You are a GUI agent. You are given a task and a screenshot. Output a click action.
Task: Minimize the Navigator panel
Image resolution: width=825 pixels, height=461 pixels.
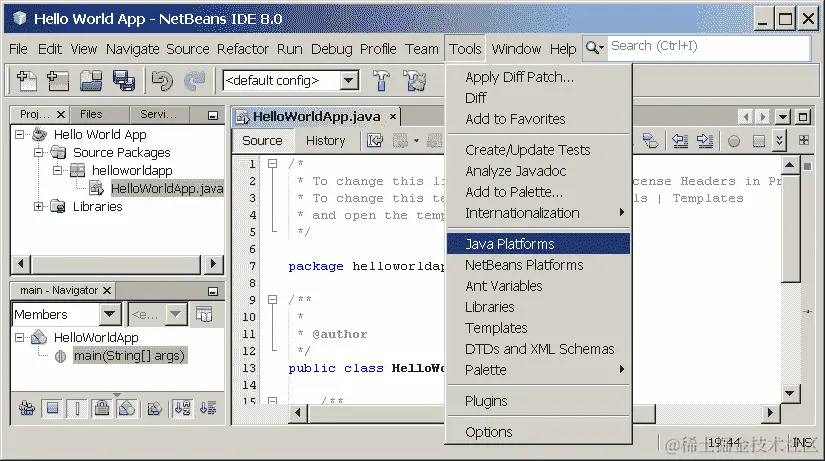point(213,290)
